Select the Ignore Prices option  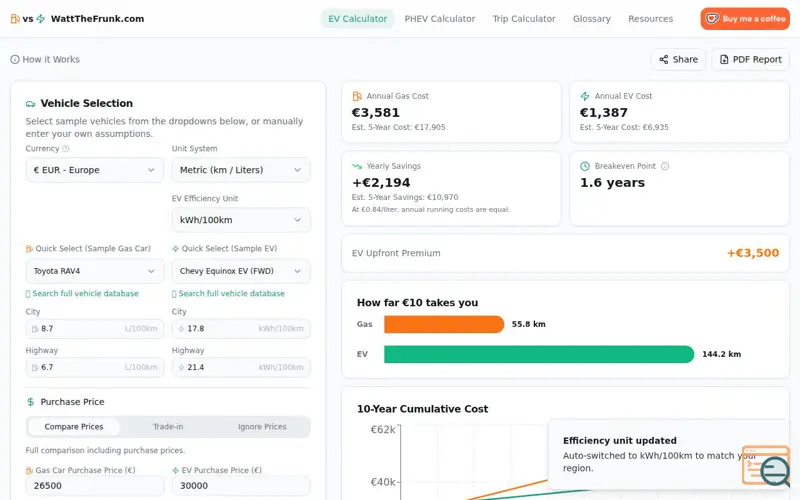[x=262, y=427]
